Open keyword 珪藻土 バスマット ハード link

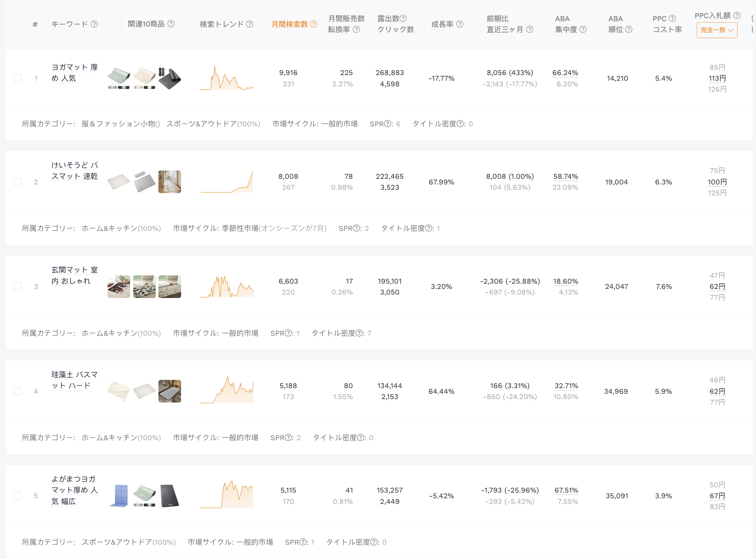click(x=75, y=380)
